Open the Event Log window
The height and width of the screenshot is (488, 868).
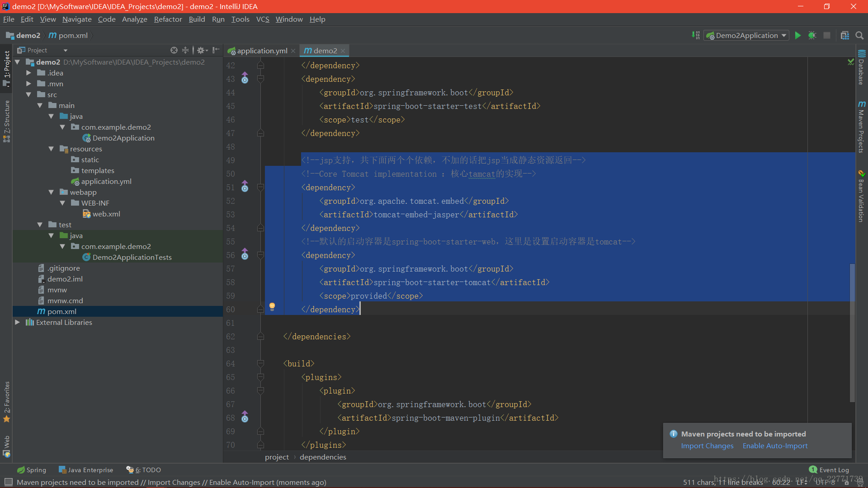[x=829, y=470]
